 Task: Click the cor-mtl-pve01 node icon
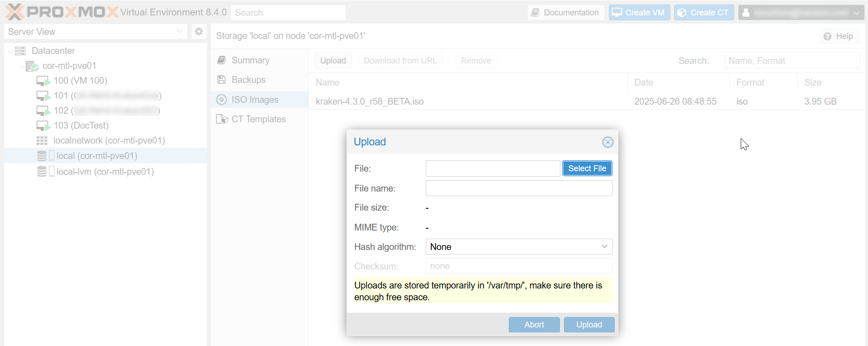(x=32, y=66)
